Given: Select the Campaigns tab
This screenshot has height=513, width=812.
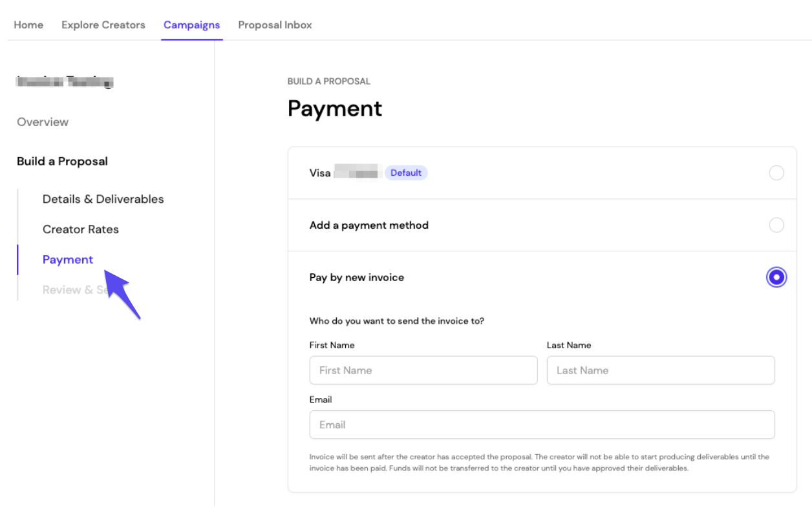Looking at the screenshot, I should click(191, 25).
